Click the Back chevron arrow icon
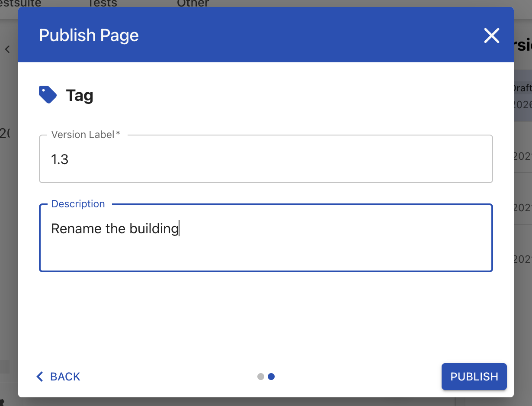 [40, 377]
